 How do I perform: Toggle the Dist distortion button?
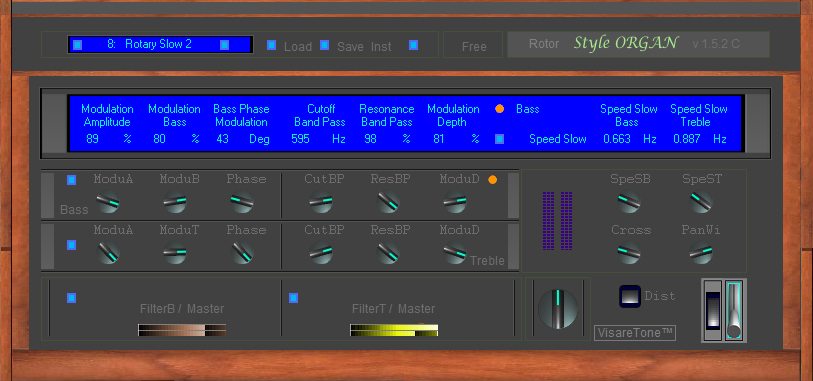(x=630, y=296)
